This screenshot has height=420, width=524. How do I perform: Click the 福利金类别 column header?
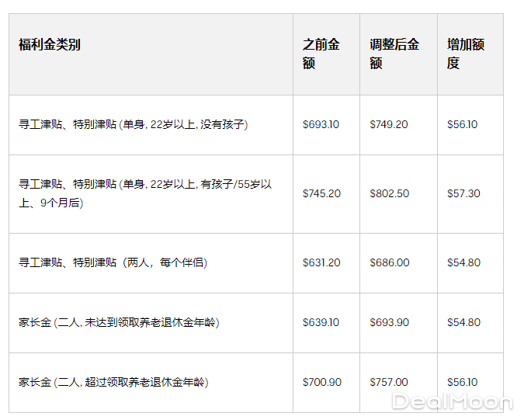tap(50, 44)
